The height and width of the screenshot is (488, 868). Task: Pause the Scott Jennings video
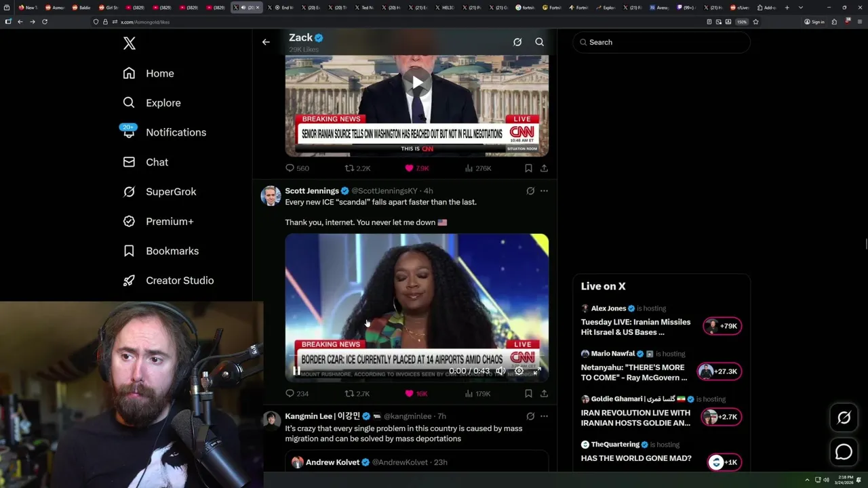click(x=296, y=371)
